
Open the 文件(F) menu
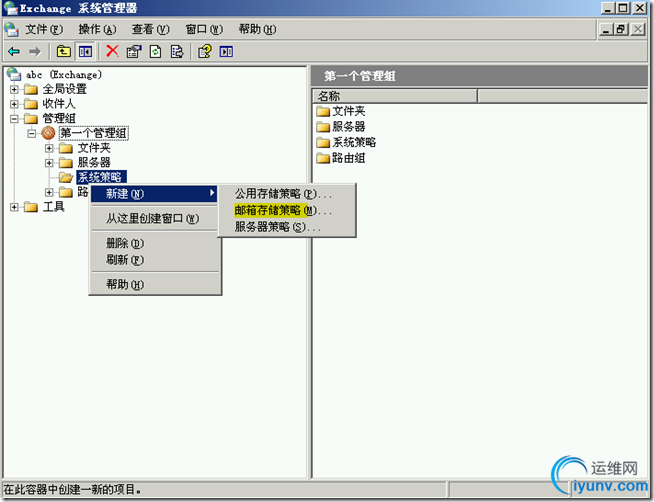(x=44, y=29)
